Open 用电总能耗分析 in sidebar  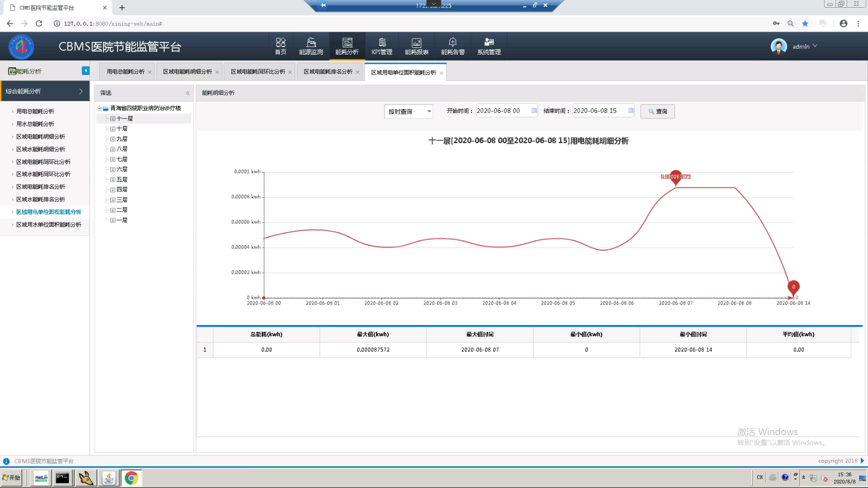(x=35, y=111)
